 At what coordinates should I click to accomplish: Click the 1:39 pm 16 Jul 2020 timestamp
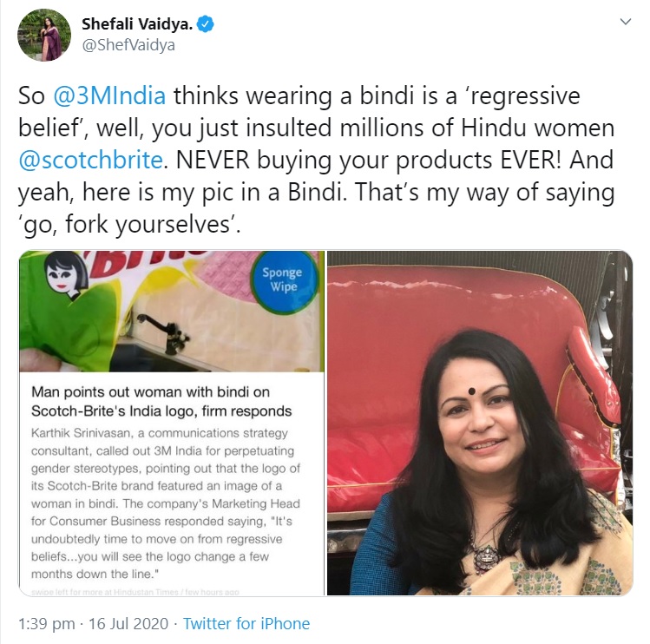coord(93,624)
